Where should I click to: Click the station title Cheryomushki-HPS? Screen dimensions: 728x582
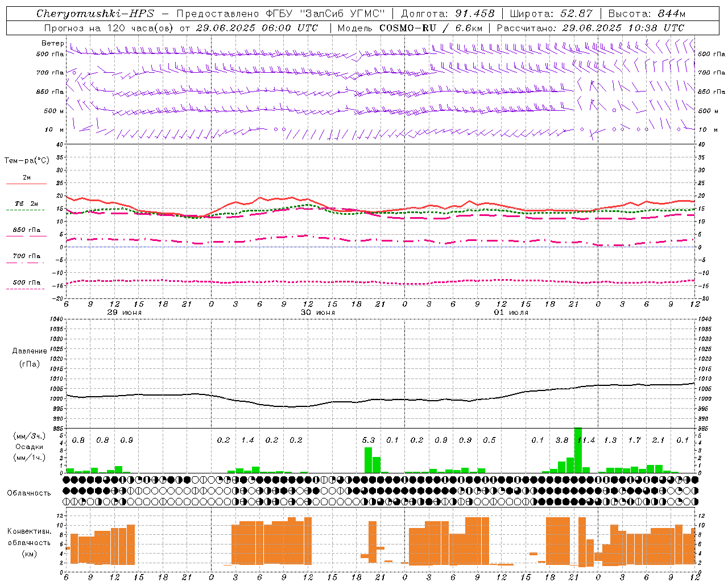[x=95, y=14]
